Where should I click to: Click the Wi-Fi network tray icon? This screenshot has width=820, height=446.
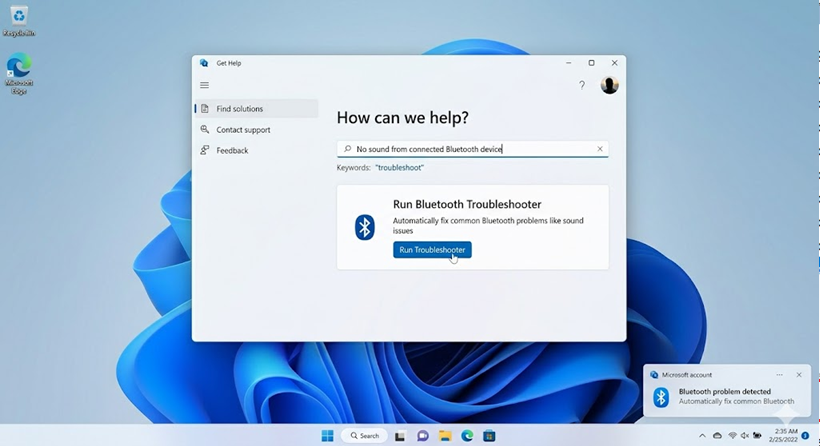point(732,436)
